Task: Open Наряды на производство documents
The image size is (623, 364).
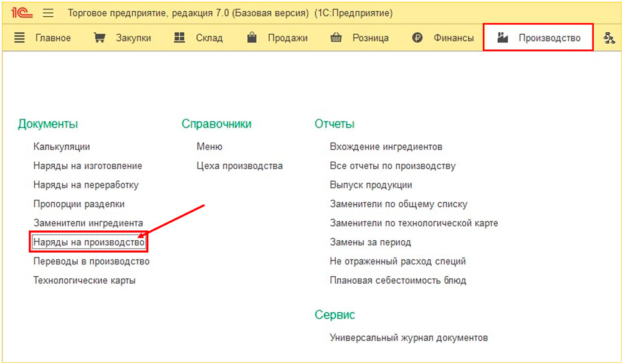Action: 88,242
